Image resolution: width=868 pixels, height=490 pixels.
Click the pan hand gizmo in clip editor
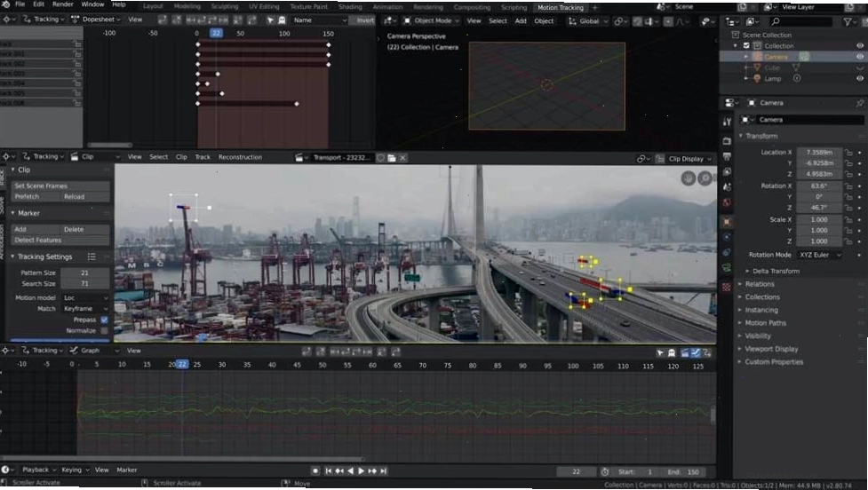tap(688, 178)
